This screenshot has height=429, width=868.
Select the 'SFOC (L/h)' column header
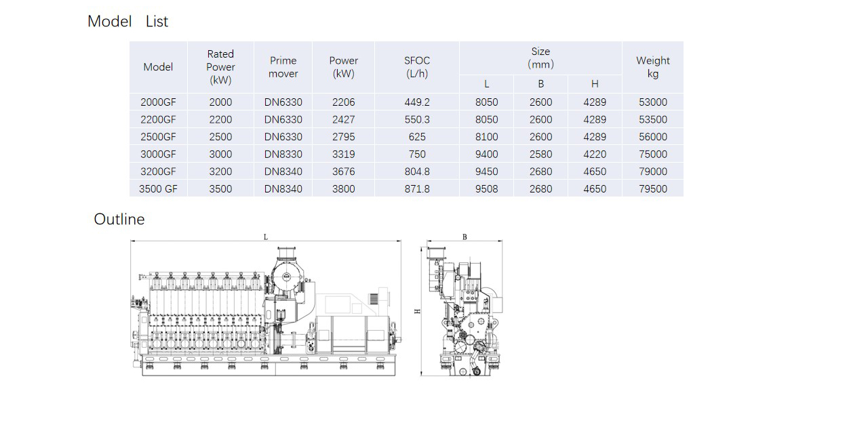[x=417, y=67]
